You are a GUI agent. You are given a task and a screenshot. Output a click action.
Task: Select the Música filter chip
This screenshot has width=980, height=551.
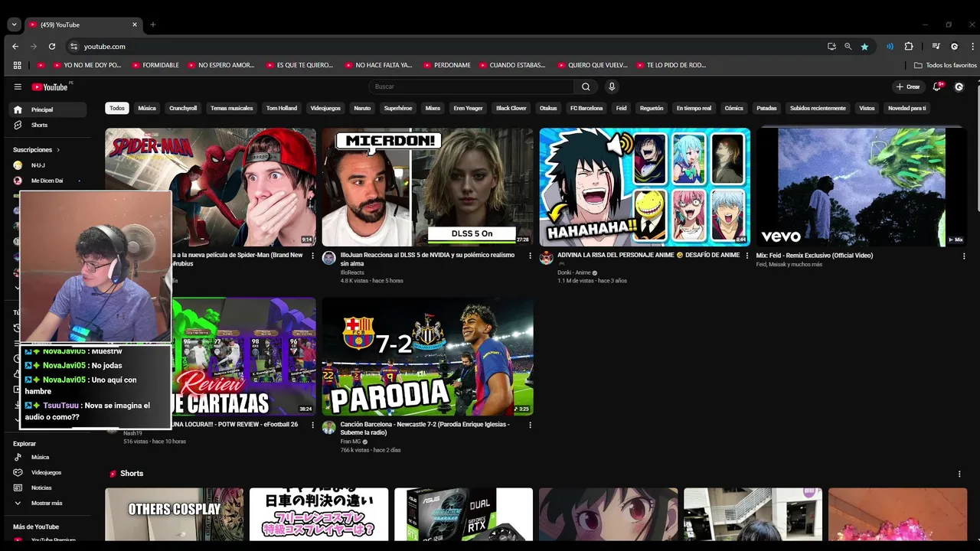147,108
